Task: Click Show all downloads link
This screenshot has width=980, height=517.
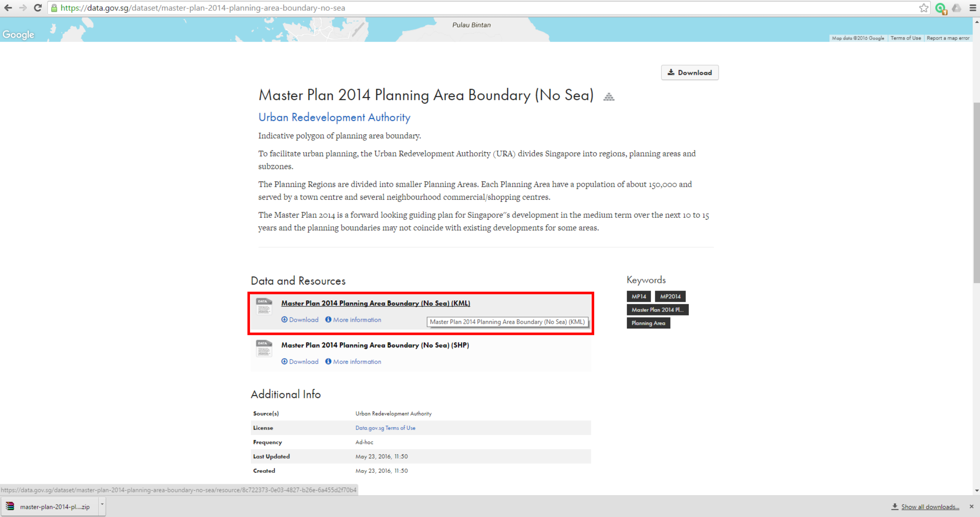Action: [x=930, y=507]
